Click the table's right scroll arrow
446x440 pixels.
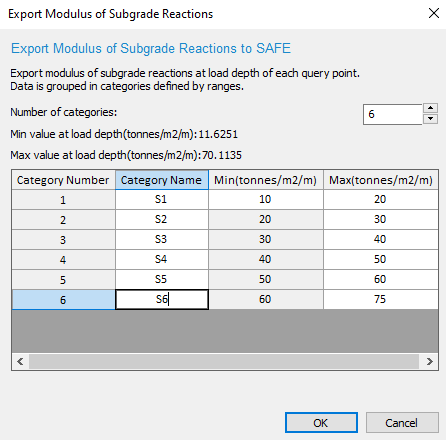[429, 361]
